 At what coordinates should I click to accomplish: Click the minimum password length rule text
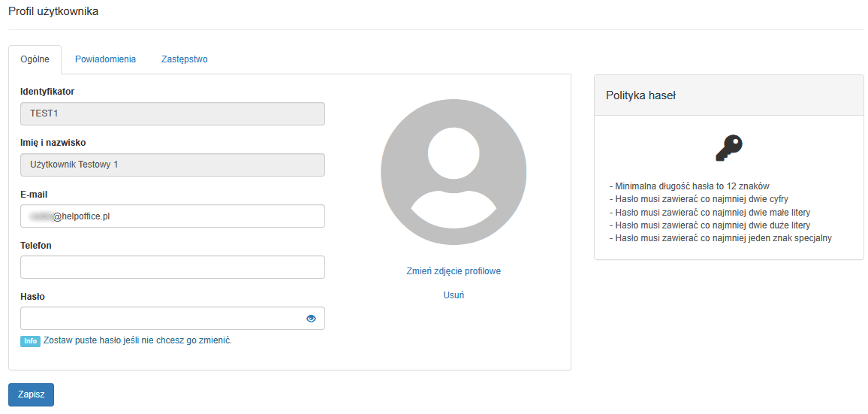[x=692, y=186]
